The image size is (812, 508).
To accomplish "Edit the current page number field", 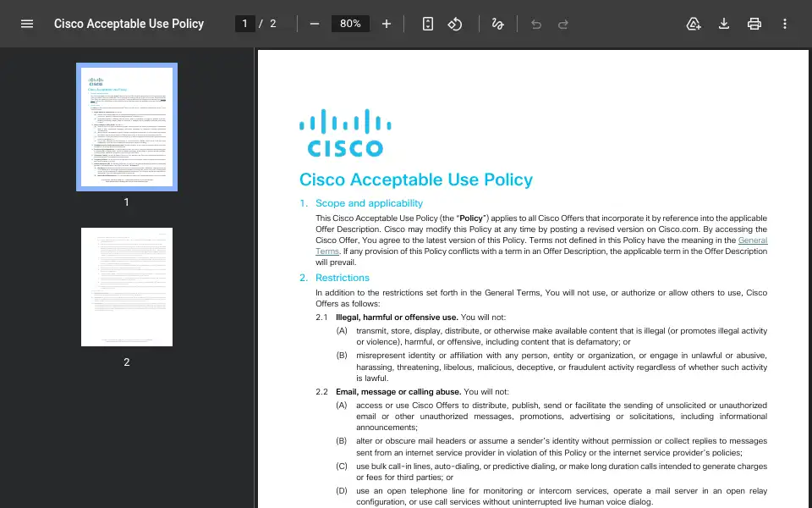I will coord(245,24).
